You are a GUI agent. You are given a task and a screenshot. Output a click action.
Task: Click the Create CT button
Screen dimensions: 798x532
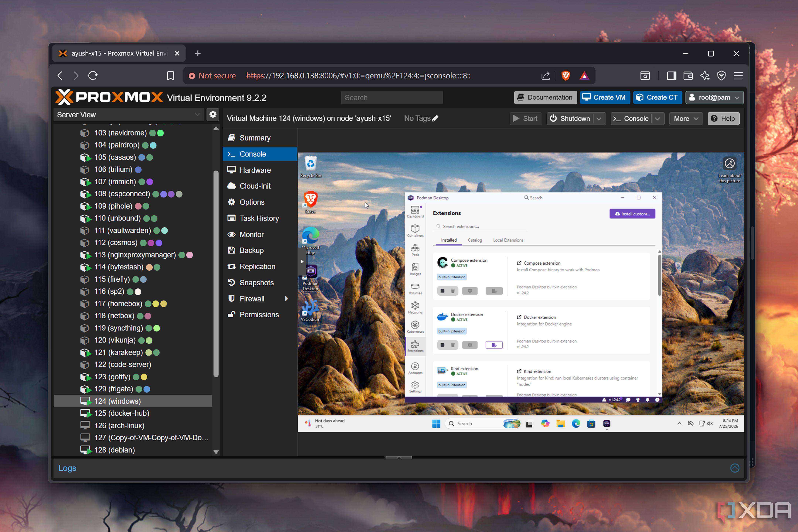[x=657, y=97]
